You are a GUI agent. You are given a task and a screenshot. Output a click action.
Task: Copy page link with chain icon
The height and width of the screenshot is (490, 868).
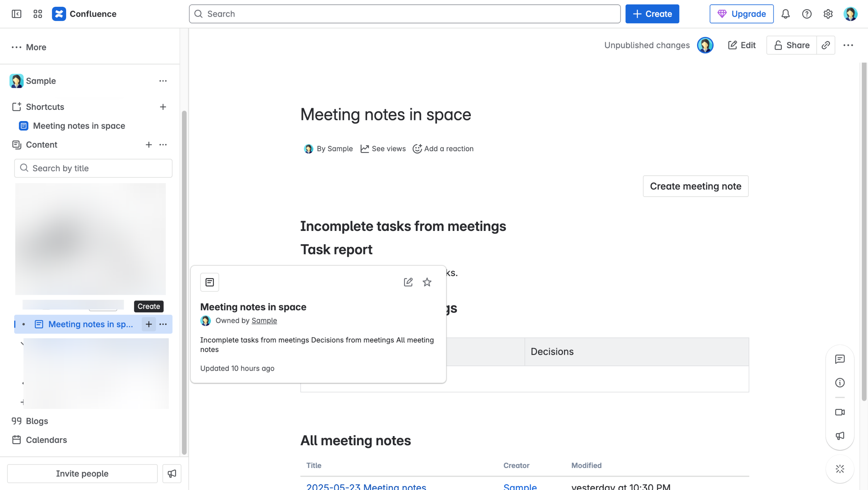pos(826,45)
